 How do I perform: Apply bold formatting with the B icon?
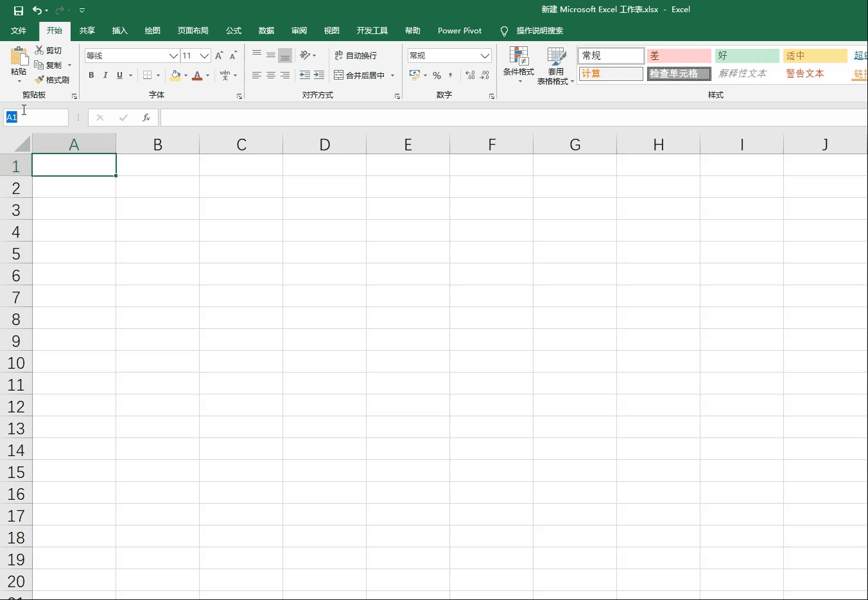pos(91,75)
